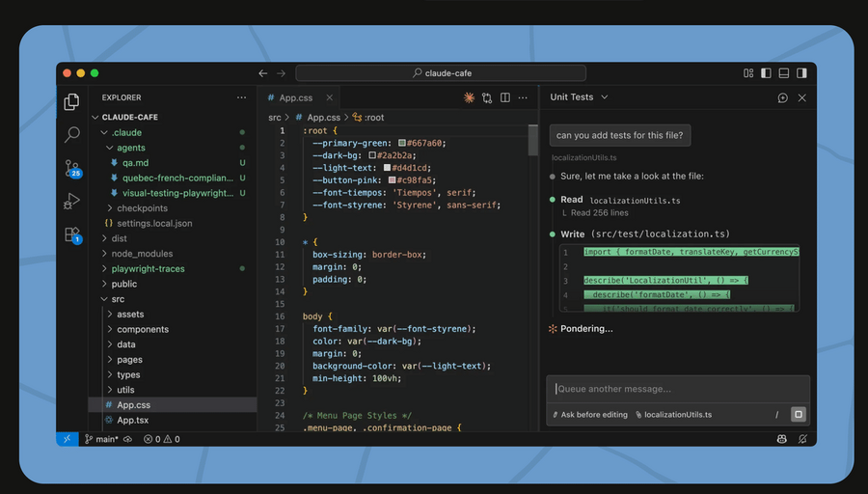The height and width of the screenshot is (494, 868).
Task: Start a new chat in Claude panel
Action: point(783,97)
